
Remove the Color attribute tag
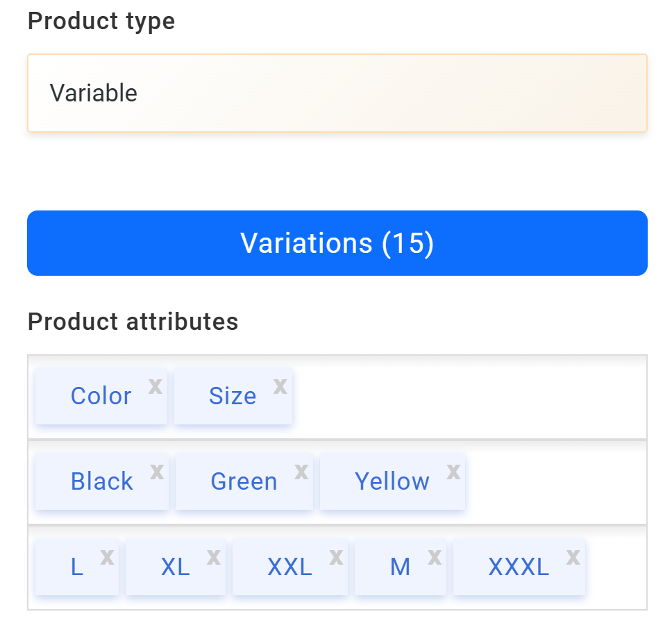[156, 387]
